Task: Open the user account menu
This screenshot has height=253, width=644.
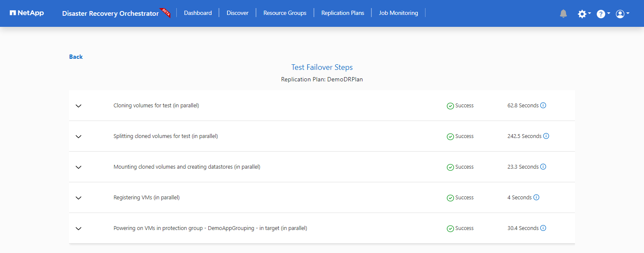Action: point(621,14)
